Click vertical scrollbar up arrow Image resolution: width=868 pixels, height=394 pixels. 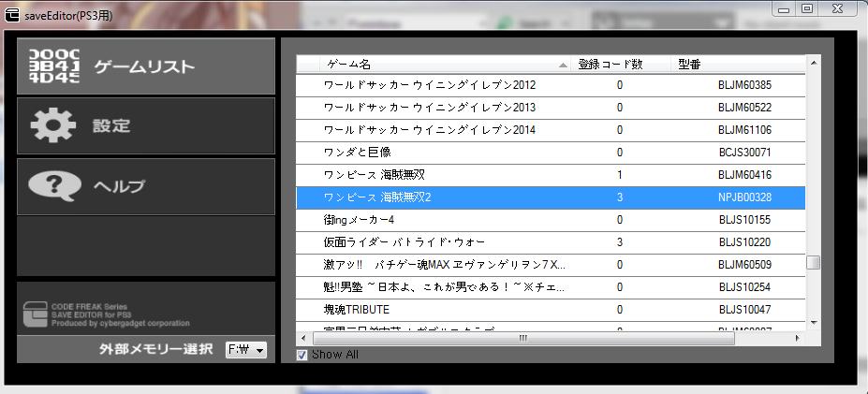pos(813,63)
